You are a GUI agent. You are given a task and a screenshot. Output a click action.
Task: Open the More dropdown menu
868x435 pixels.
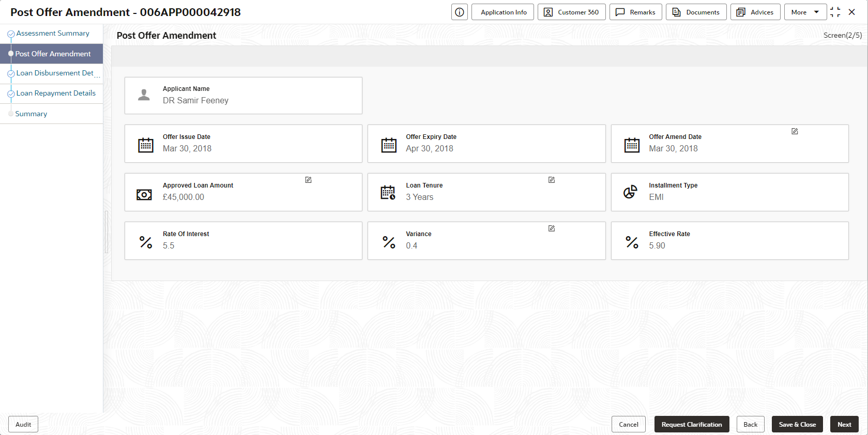click(x=805, y=12)
